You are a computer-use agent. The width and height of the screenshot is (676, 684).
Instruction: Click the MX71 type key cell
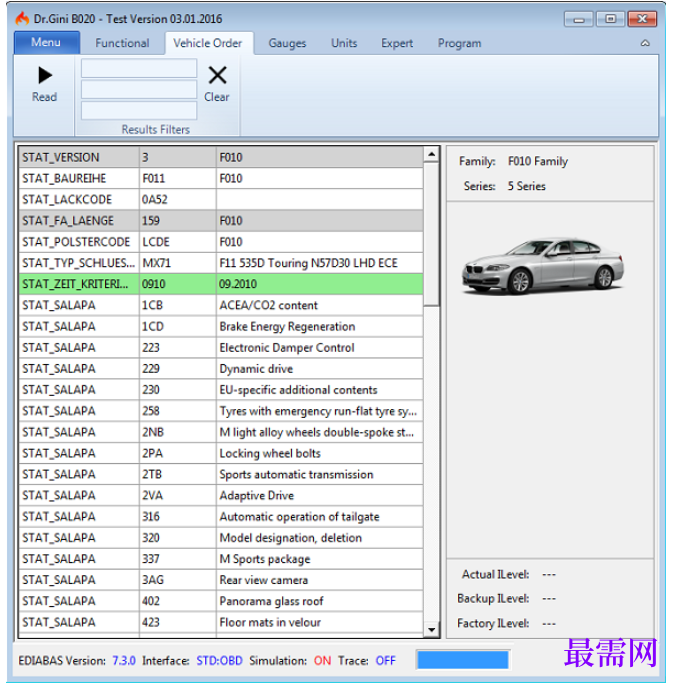click(x=178, y=263)
